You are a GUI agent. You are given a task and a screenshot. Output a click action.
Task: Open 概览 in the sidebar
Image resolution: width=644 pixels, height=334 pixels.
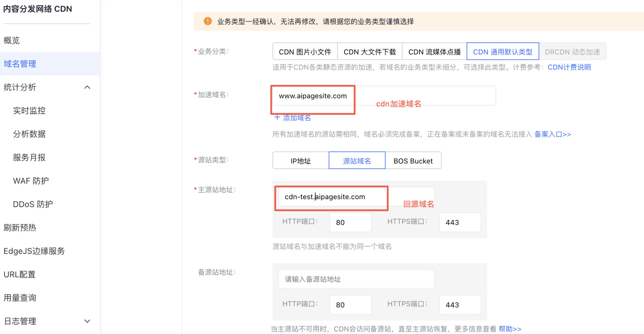pyautogui.click(x=12, y=40)
